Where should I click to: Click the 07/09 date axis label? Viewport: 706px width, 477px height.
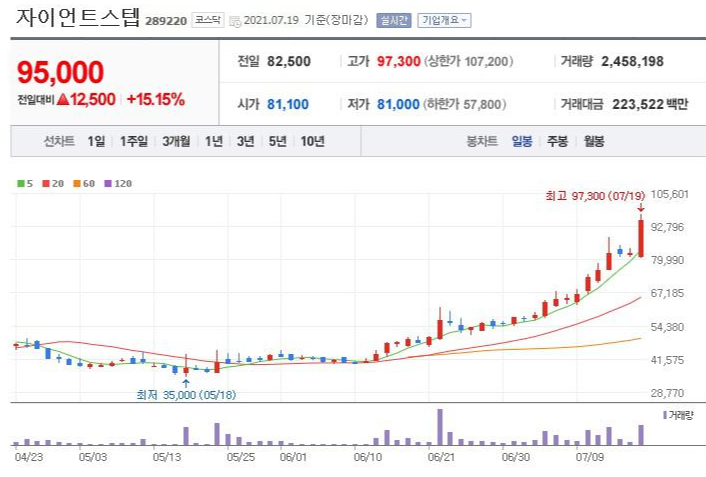[x=590, y=457]
